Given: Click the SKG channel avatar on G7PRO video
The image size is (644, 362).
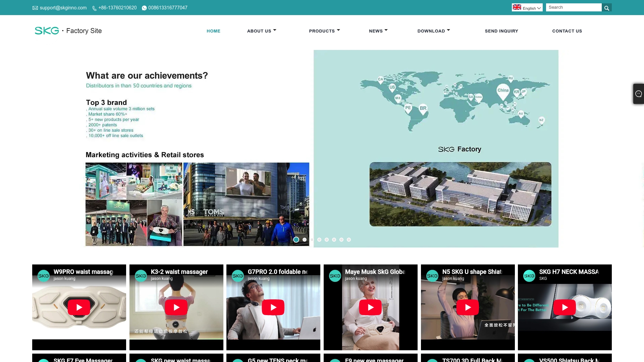Looking at the screenshot, I should coord(238,276).
